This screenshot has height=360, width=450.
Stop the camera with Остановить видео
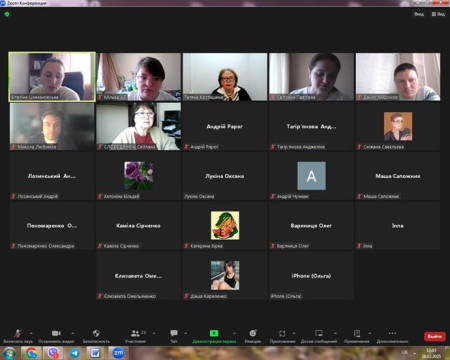coord(56,336)
